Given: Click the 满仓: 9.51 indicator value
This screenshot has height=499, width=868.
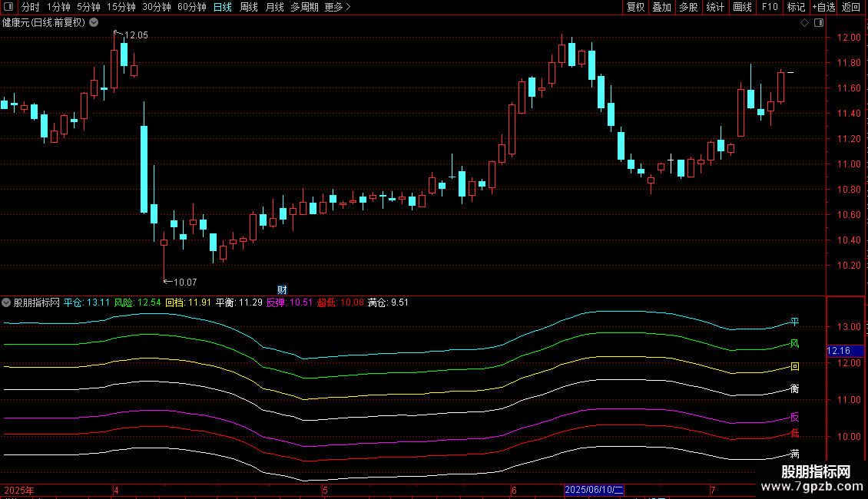Looking at the screenshot, I should pos(388,302).
